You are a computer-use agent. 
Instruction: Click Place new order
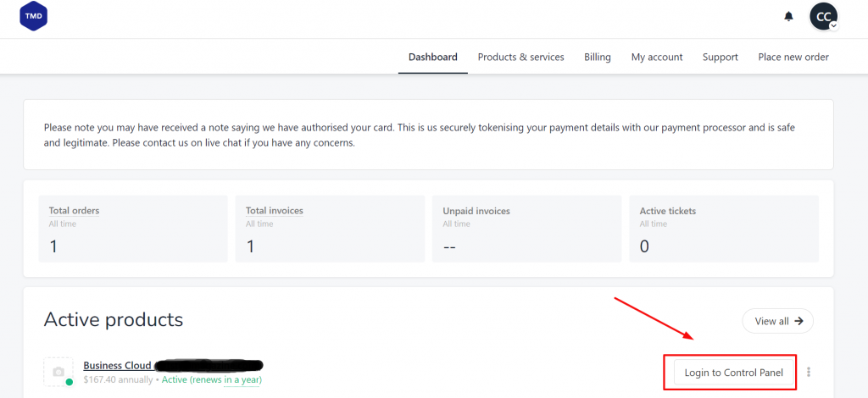point(793,57)
